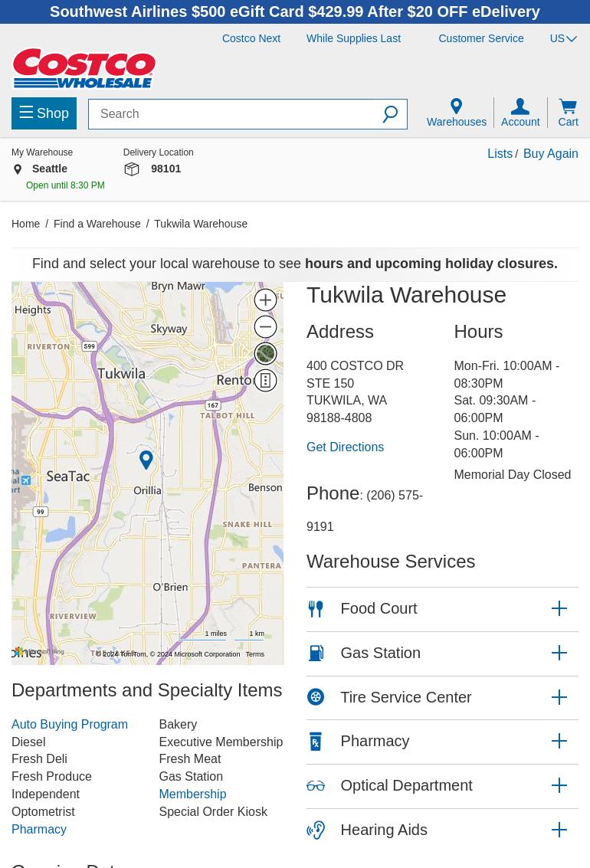Open the Shop menu
Screen dimensions: 590x868
44,113
